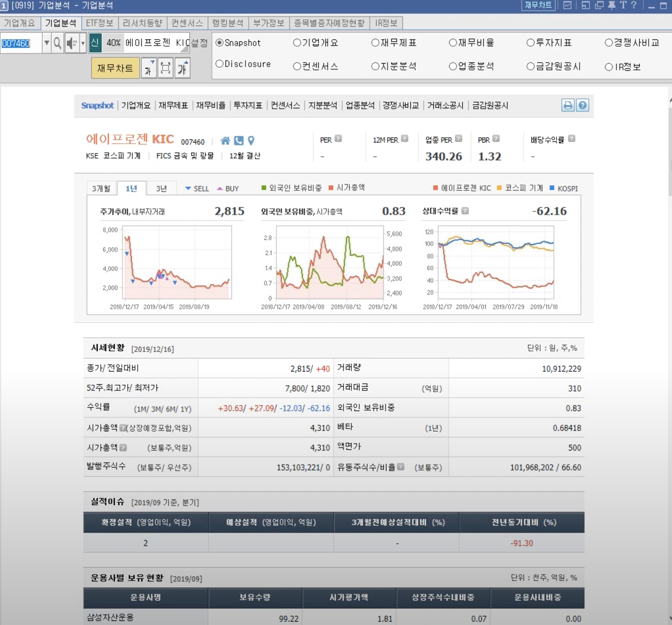Click the map location pin icon
Screen dimensions: 672x625
(251, 141)
